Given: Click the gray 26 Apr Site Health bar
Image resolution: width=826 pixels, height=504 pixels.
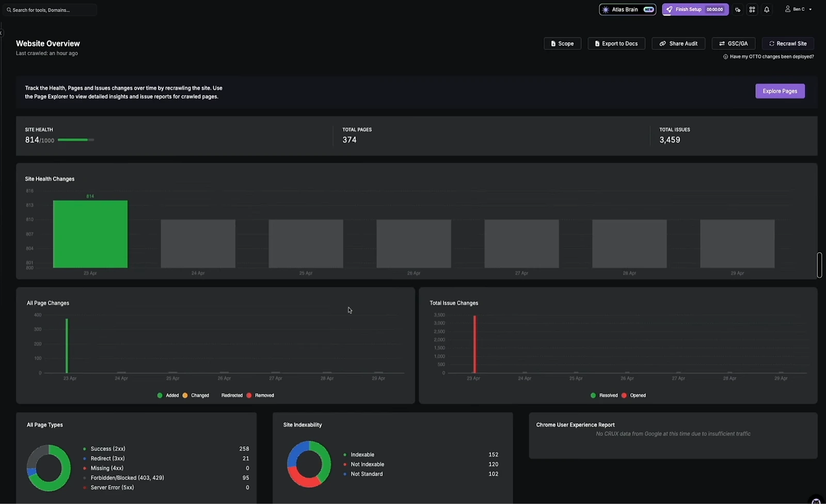Looking at the screenshot, I should 414,243.
